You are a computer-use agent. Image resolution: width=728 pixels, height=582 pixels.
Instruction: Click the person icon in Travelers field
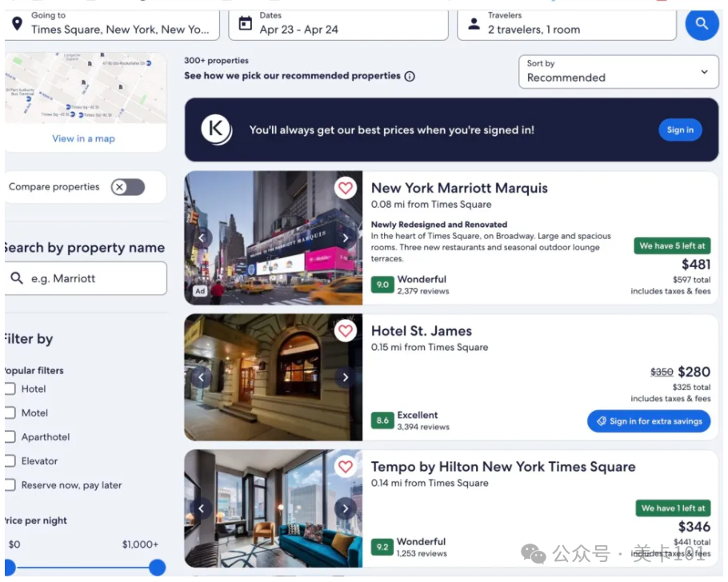coord(474,24)
